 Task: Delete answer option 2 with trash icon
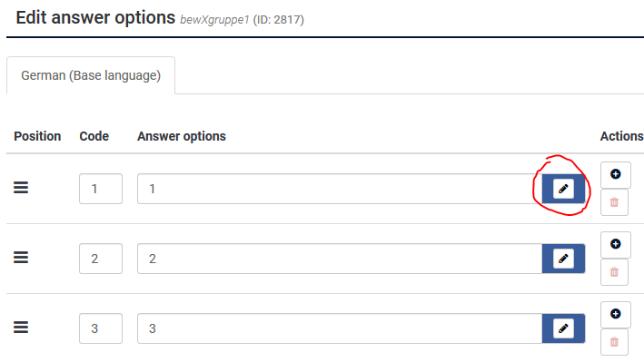pyautogui.click(x=614, y=272)
